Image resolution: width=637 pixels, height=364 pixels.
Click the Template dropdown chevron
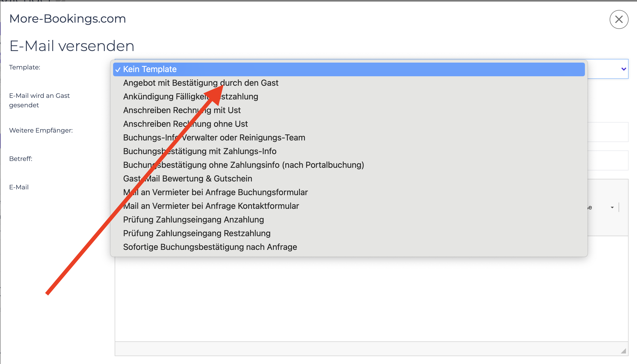coord(624,69)
